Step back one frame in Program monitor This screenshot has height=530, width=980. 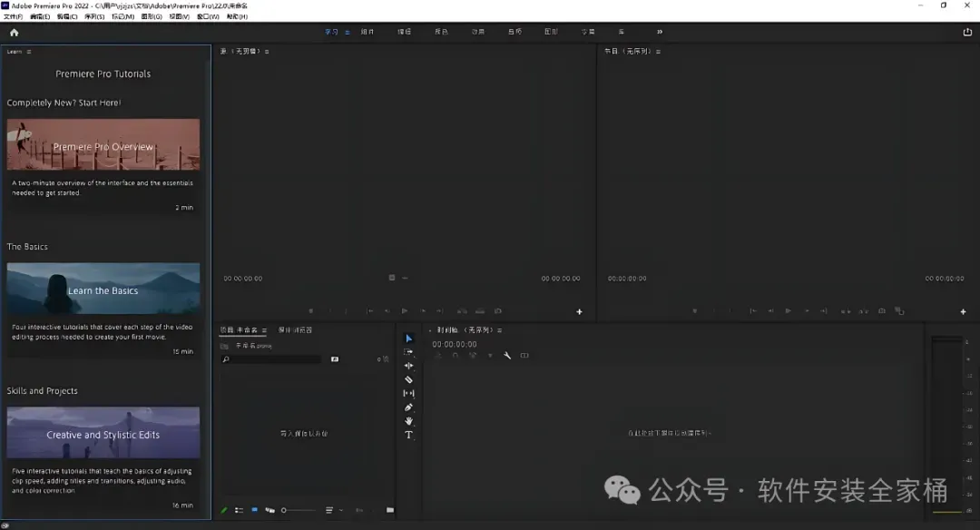(x=770, y=311)
